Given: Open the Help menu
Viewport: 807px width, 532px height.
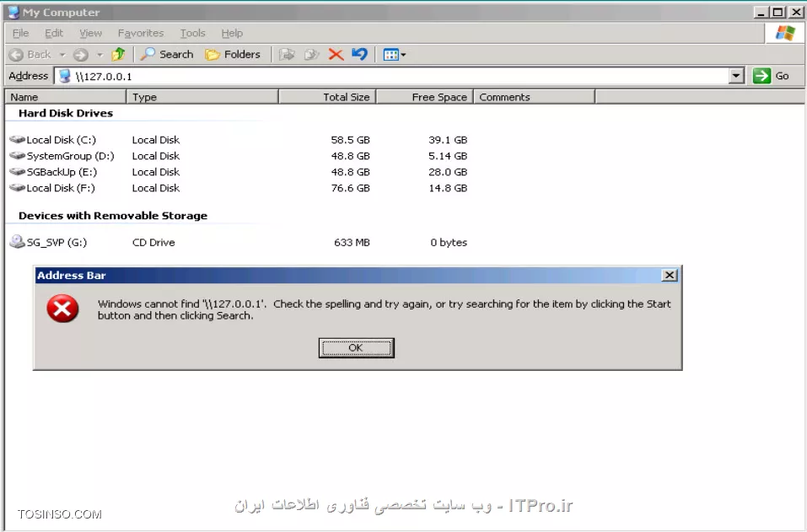Looking at the screenshot, I should (x=232, y=33).
